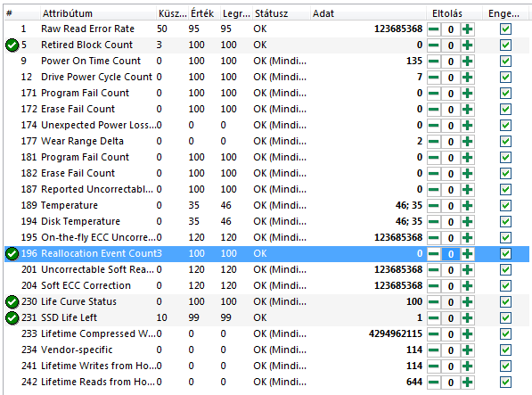Click the Enge... column header
This screenshot has width=532, height=395.
click(x=505, y=13)
